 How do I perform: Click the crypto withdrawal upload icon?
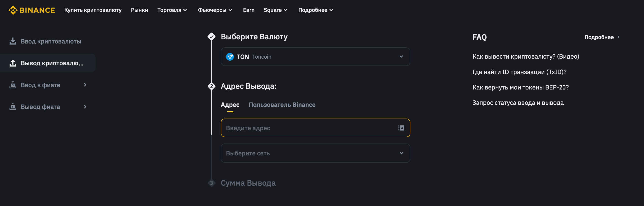(x=13, y=63)
